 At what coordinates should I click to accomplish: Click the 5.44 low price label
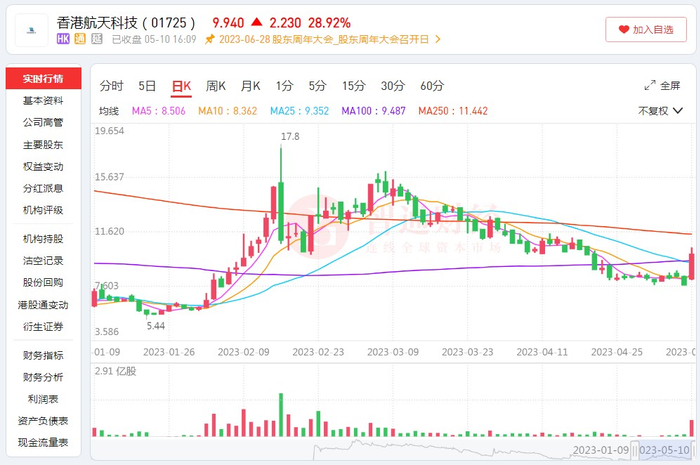[156, 326]
